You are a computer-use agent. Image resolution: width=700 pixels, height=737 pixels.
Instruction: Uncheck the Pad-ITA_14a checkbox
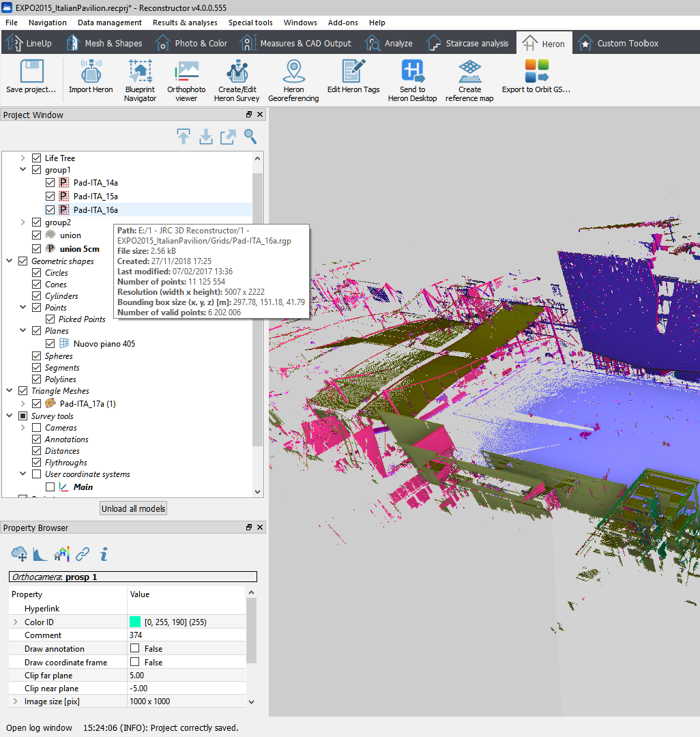point(50,183)
